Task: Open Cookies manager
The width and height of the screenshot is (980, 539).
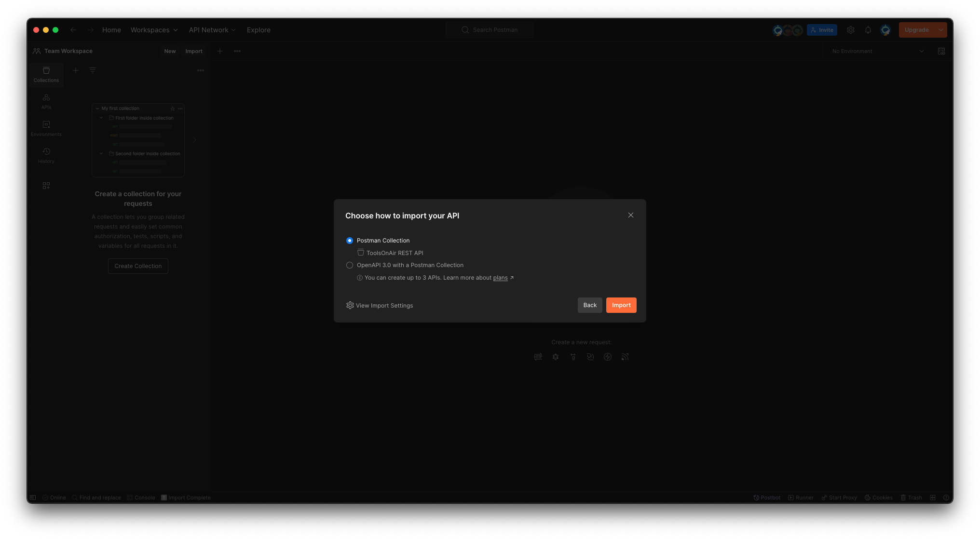Action: point(878,498)
